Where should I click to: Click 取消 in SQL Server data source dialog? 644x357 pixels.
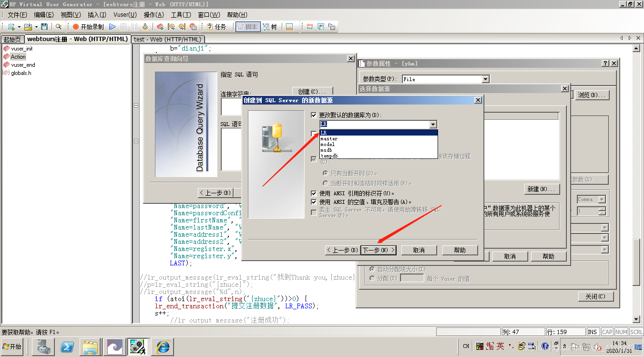419,250
